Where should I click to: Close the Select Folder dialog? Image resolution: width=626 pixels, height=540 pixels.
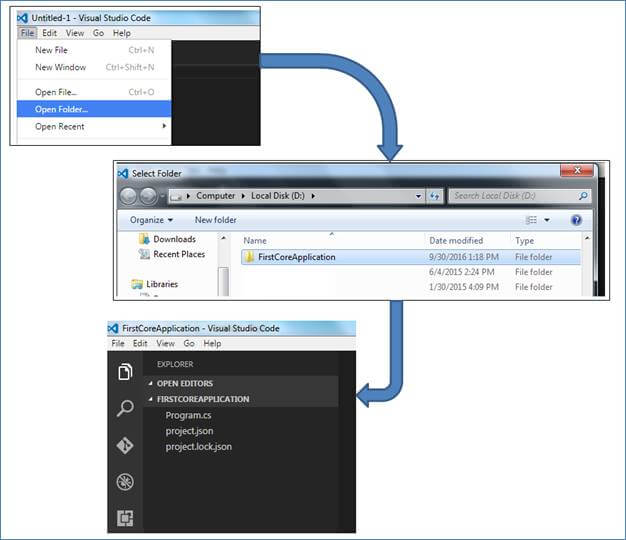577,170
